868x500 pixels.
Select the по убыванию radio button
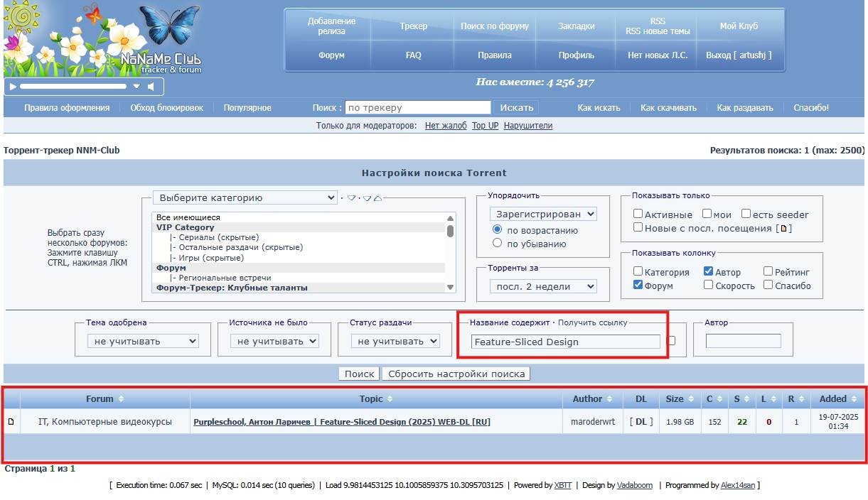pos(498,243)
